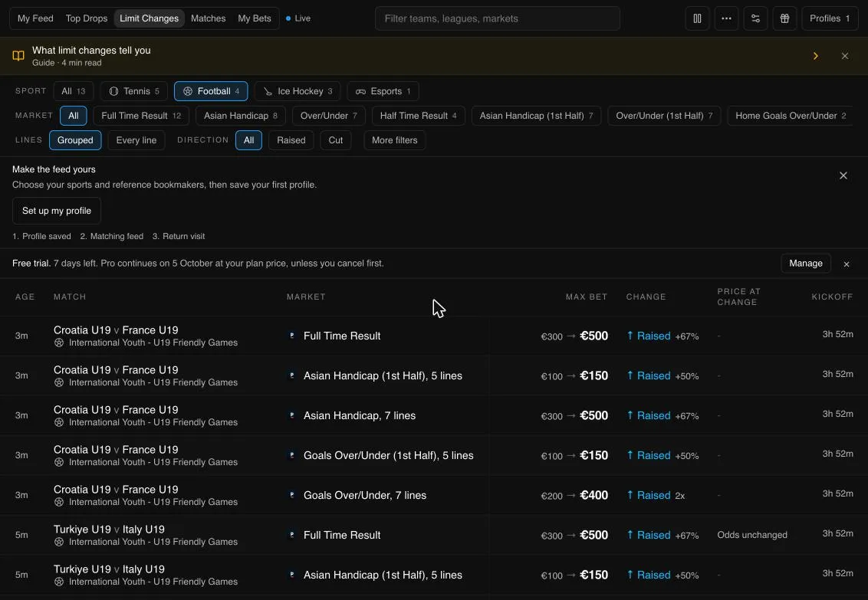Click bookmaker icon in Turkiye Full Time Result row

point(291,535)
